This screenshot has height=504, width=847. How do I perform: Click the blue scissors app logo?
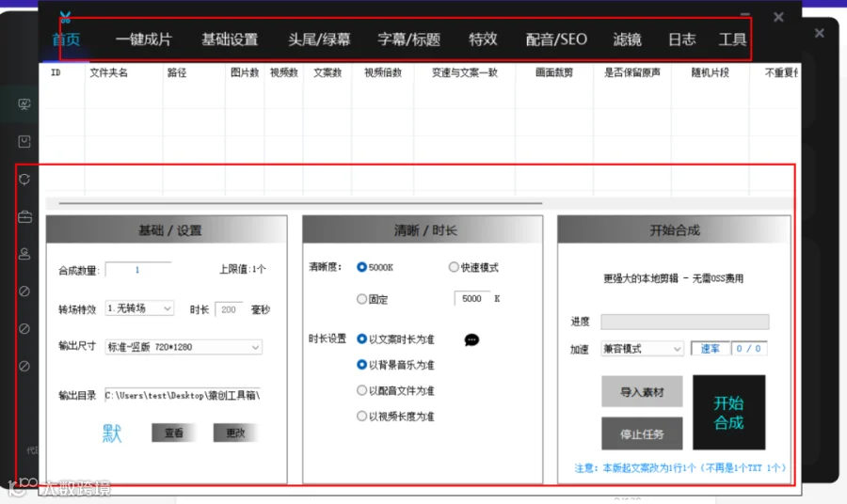[65, 18]
